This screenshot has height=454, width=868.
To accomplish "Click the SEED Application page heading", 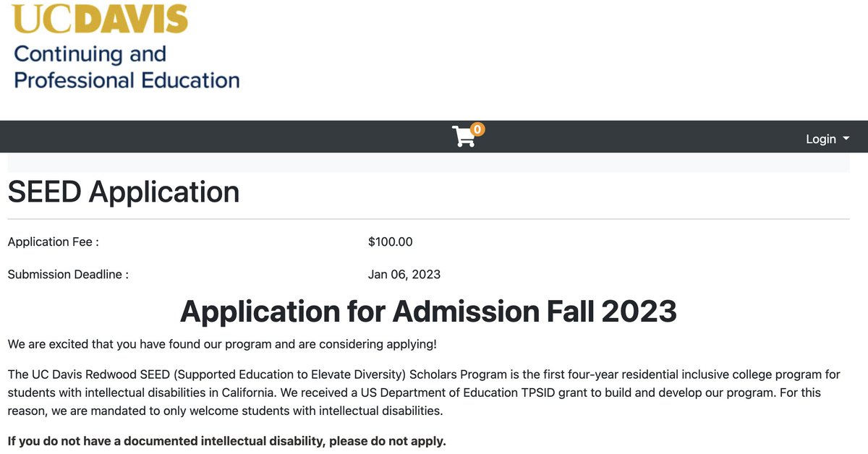I will point(124,192).
